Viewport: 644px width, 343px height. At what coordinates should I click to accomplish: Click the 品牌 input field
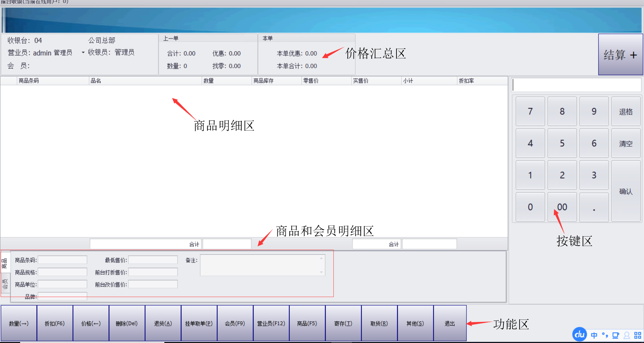[63, 296]
